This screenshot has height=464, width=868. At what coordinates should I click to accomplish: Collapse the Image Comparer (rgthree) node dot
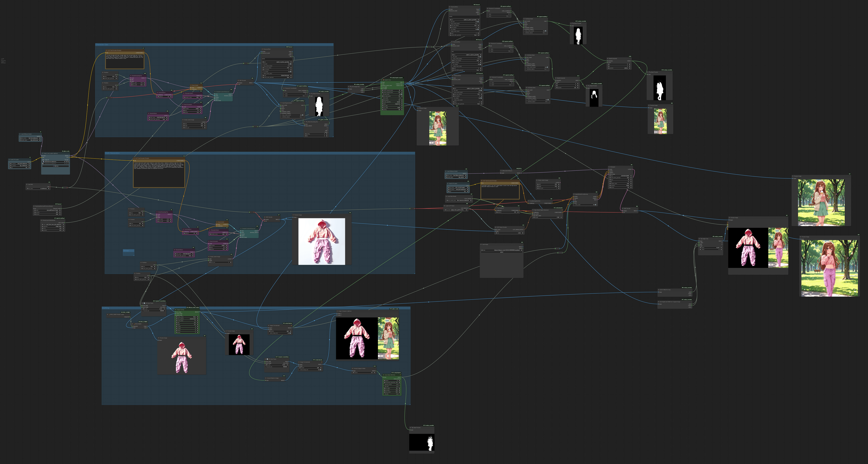click(x=337, y=311)
